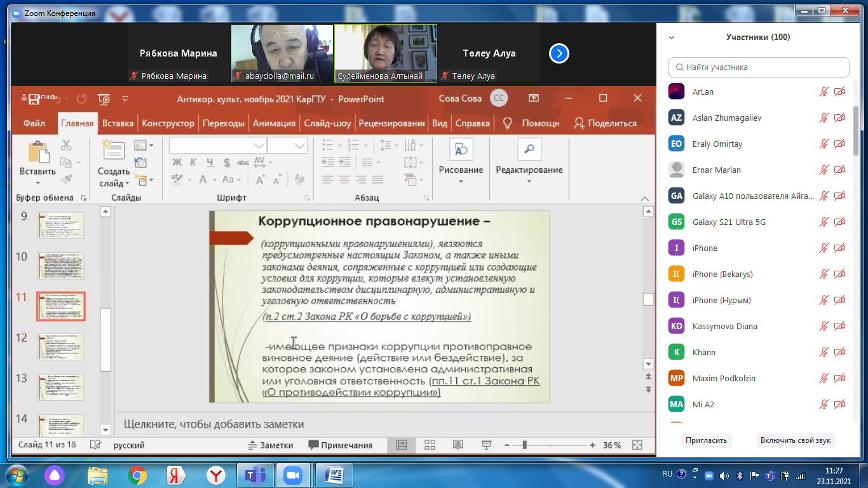Viewport: 868px width, 488px height.
Task: Click the Поделиться share button
Action: 605,123
